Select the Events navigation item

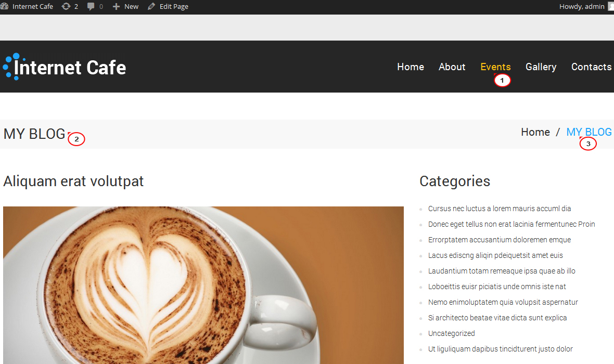click(x=495, y=67)
